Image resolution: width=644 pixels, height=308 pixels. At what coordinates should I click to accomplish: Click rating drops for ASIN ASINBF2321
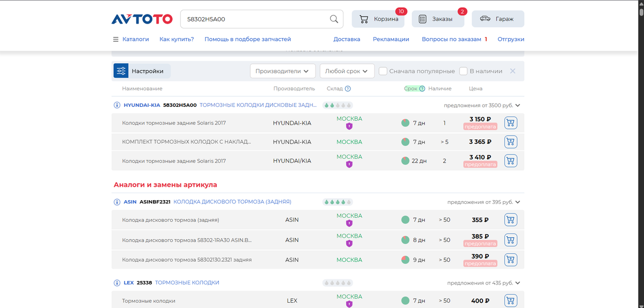point(338,202)
